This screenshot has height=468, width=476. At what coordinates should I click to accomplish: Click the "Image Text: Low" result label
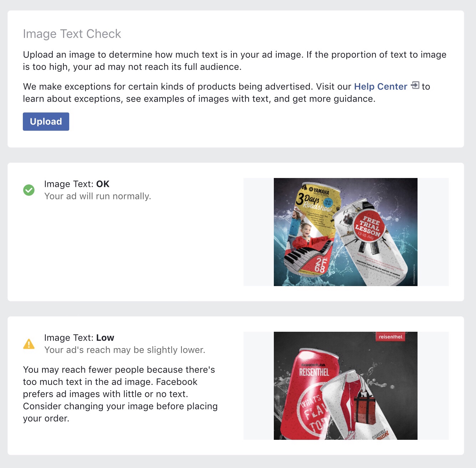click(79, 338)
